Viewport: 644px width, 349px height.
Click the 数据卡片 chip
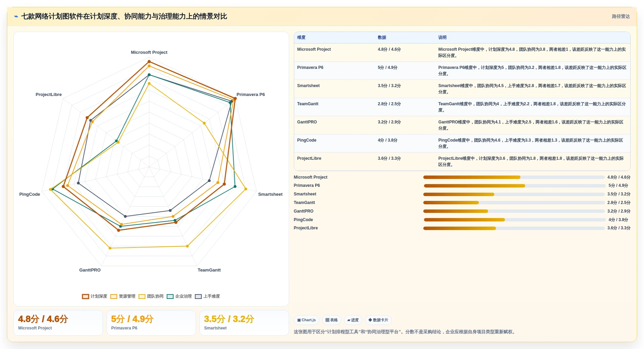378,320
